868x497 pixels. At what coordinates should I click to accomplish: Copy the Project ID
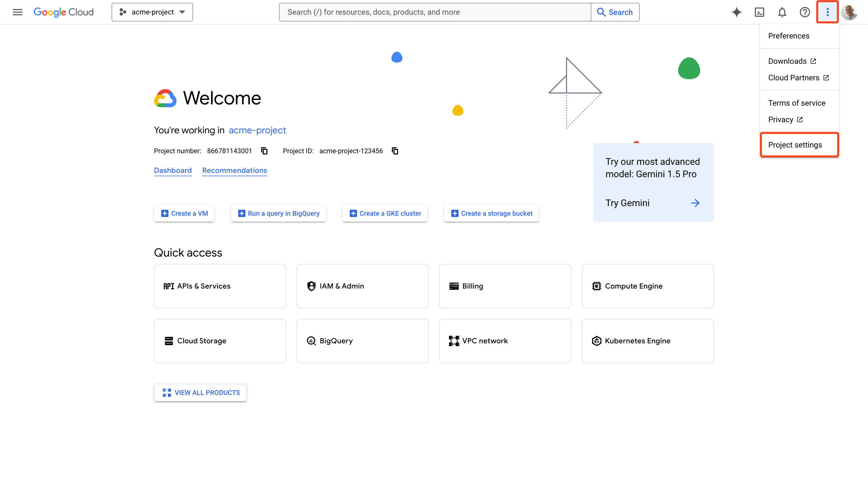[395, 151]
